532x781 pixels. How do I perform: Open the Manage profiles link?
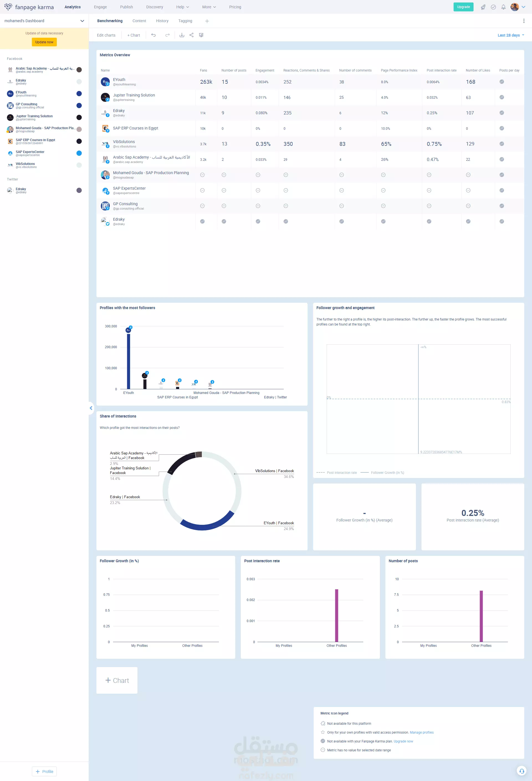point(421,732)
